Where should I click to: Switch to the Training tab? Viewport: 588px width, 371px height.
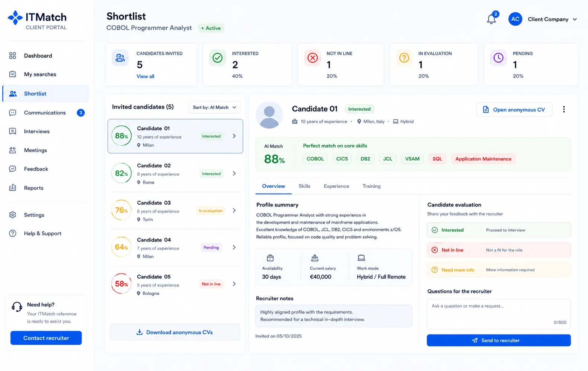(x=371, y=186)
